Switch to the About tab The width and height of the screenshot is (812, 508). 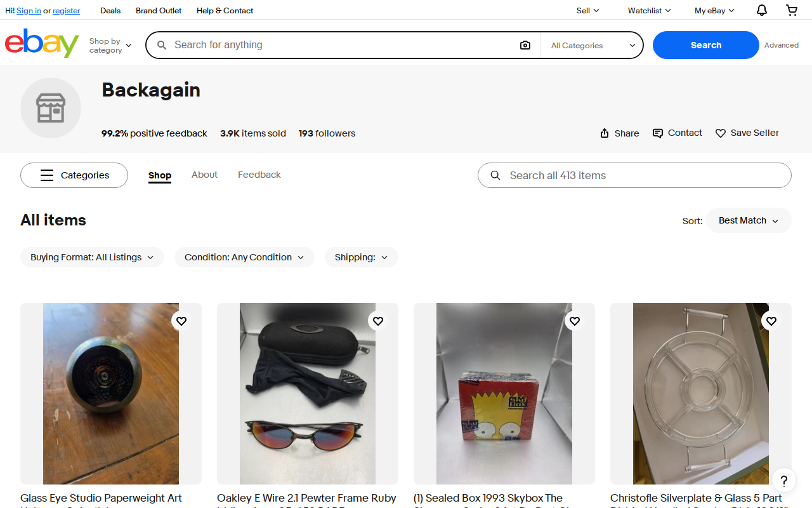click(204, 175)
